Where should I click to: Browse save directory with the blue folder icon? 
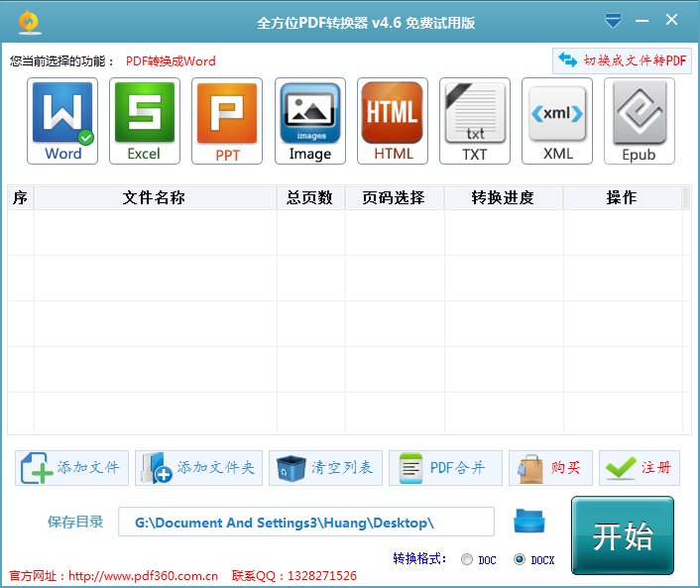coord(529,522)
